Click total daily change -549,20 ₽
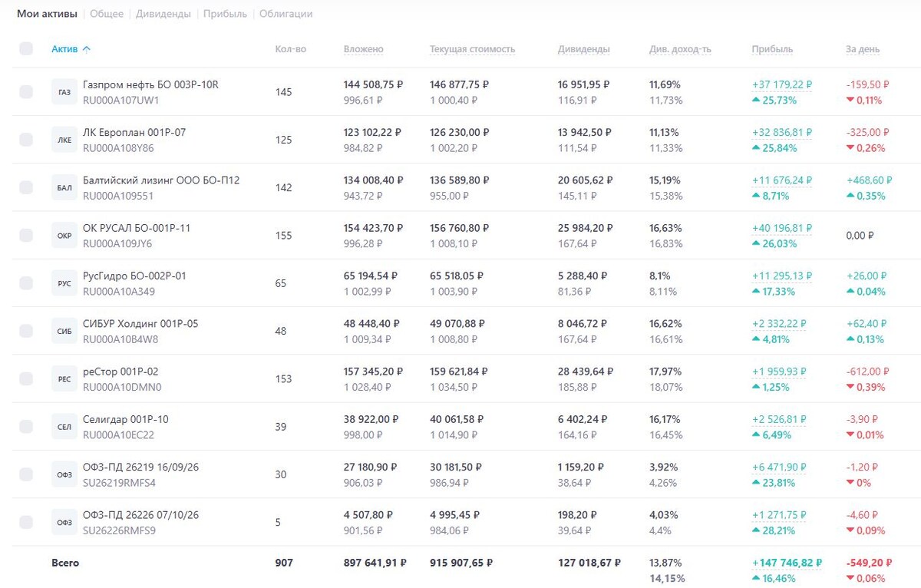Screen dimensions: 921x588 point(869,563)
